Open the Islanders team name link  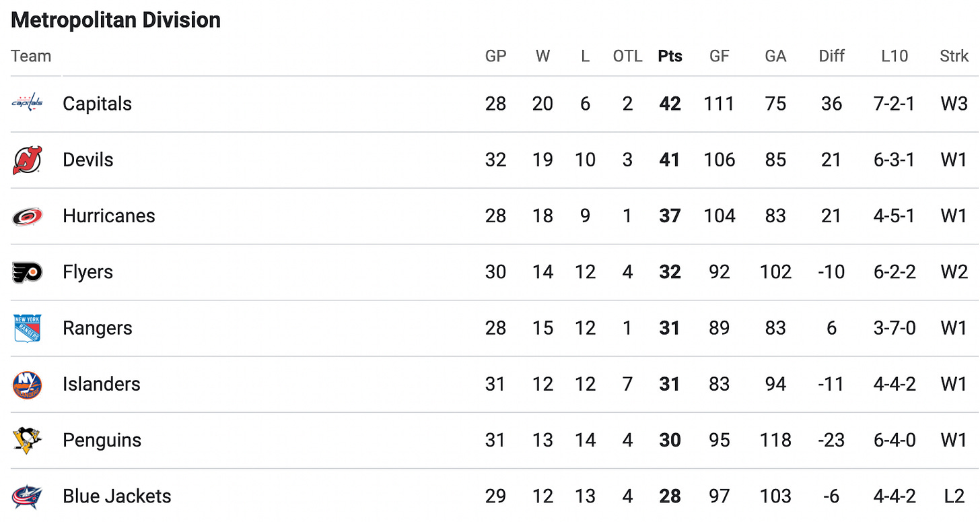[x=102, y=384]
